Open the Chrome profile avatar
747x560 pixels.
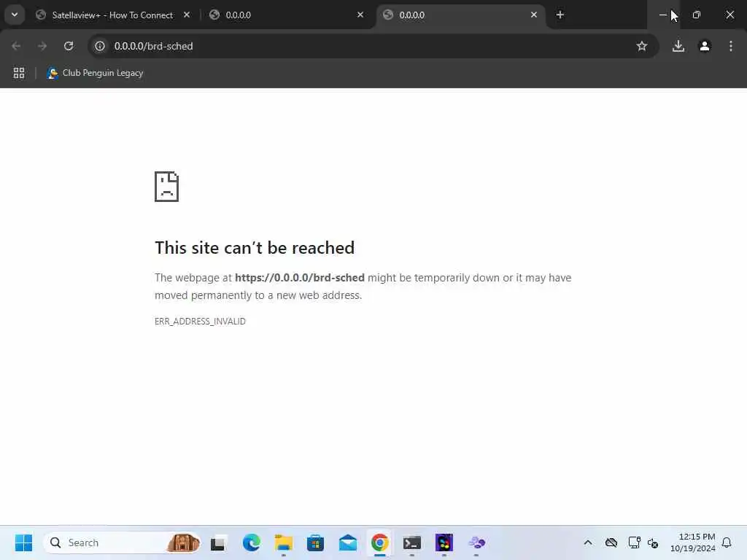pos(704,46)
